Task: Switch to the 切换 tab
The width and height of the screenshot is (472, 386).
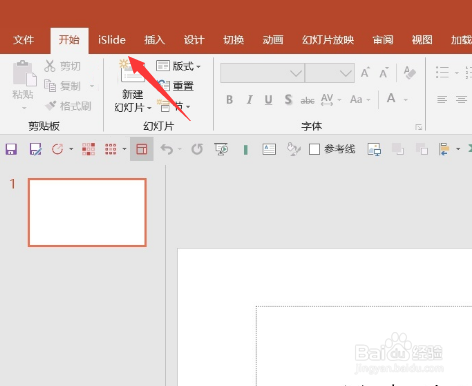Action: (233, 40)
